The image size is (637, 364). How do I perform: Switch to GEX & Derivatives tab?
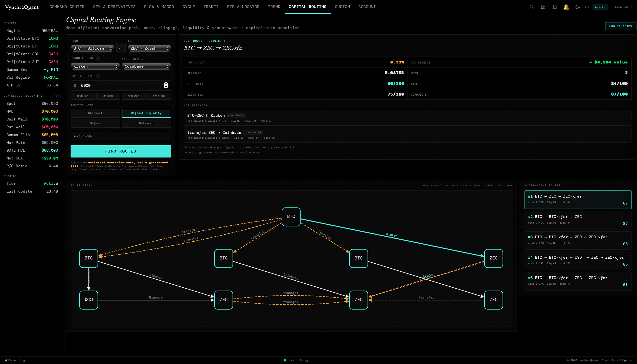pyautogui.click(x=114, y=7)
